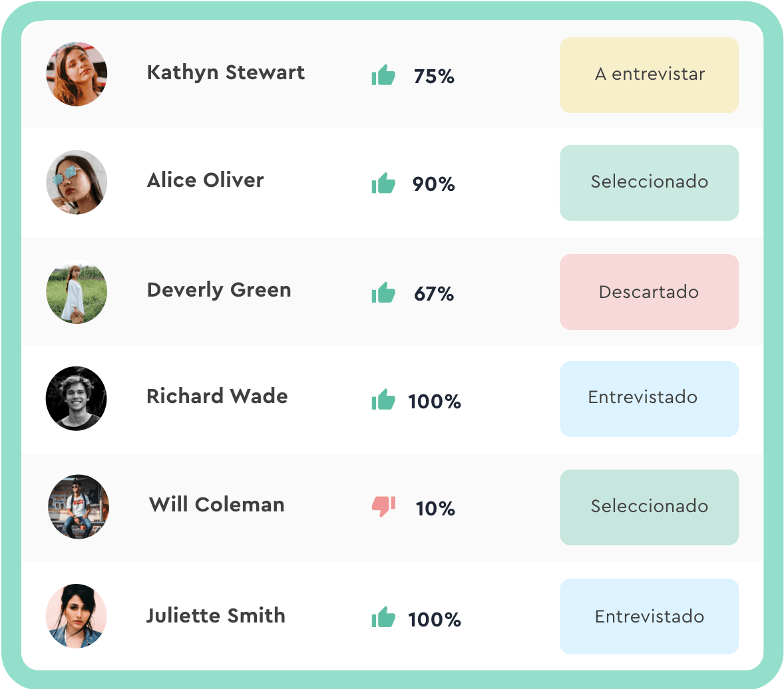
Task: Click Juliette Smith's name in list
Action: (216, 616)
